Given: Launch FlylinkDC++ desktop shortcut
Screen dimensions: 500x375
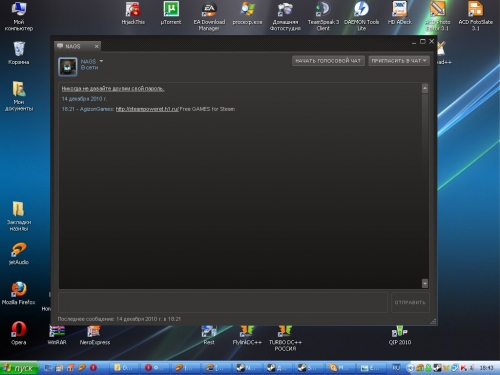Looking at the screenshot, I should click(x=247, y=335).
